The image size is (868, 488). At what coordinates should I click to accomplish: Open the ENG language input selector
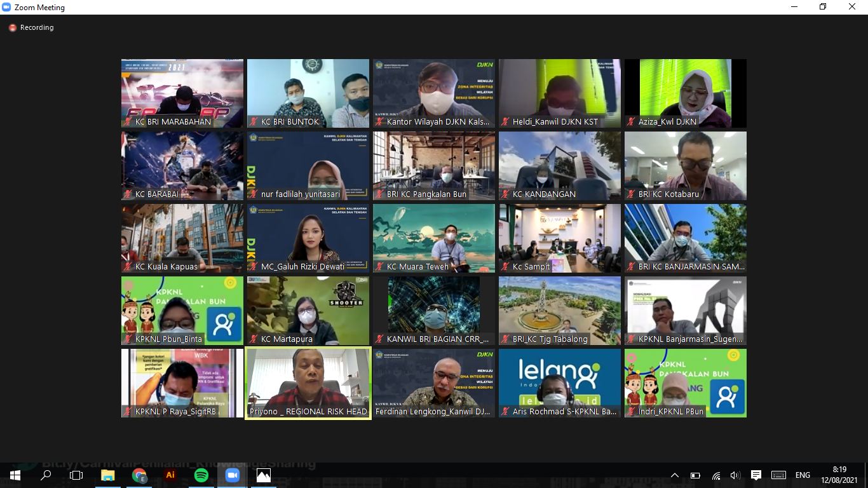pos(803,475)
